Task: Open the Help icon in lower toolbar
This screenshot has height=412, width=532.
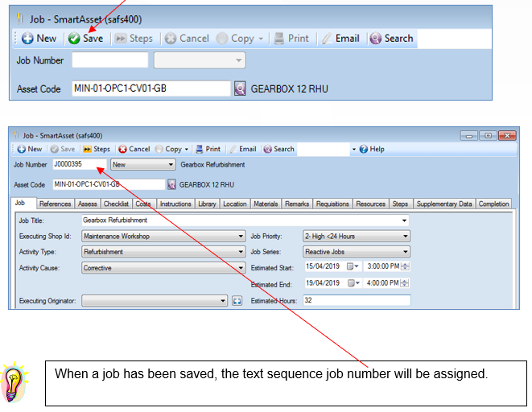Action: (x=363, y=149)
